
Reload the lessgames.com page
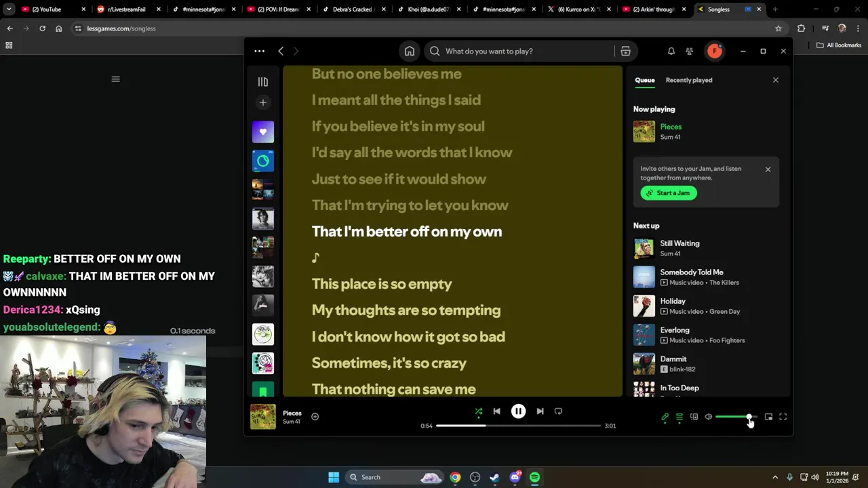click(x=42, y=28)
